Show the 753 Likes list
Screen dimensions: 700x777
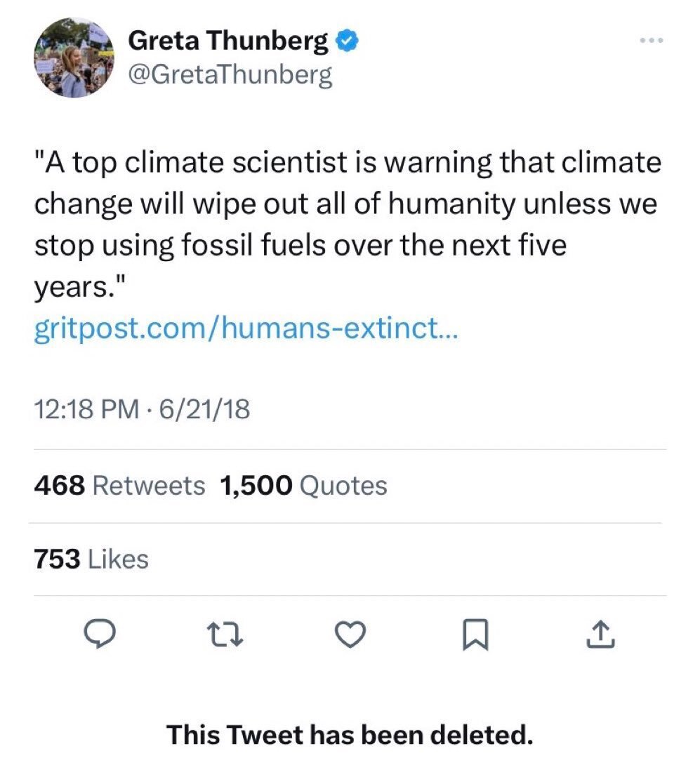pyautogui.click(x=91, y=559)
